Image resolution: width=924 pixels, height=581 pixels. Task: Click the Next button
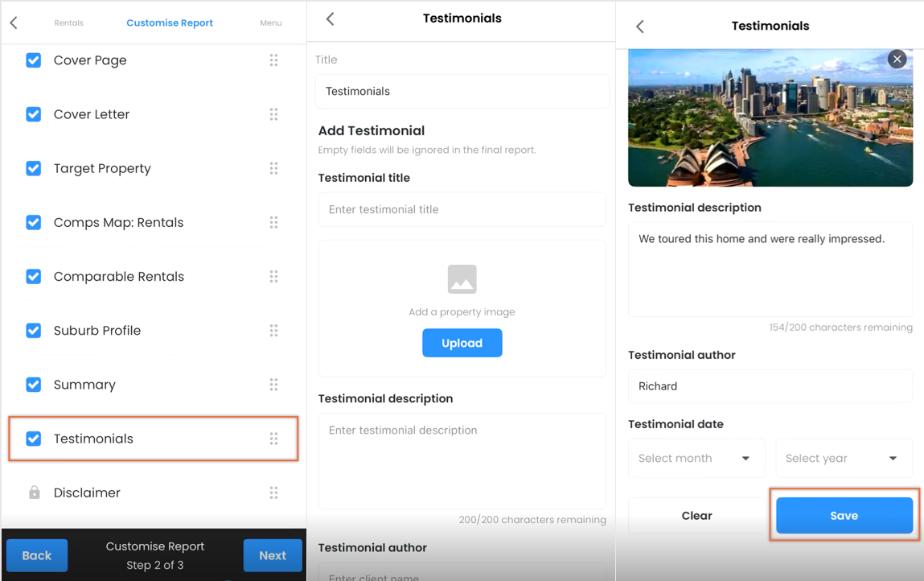[273, 555]
